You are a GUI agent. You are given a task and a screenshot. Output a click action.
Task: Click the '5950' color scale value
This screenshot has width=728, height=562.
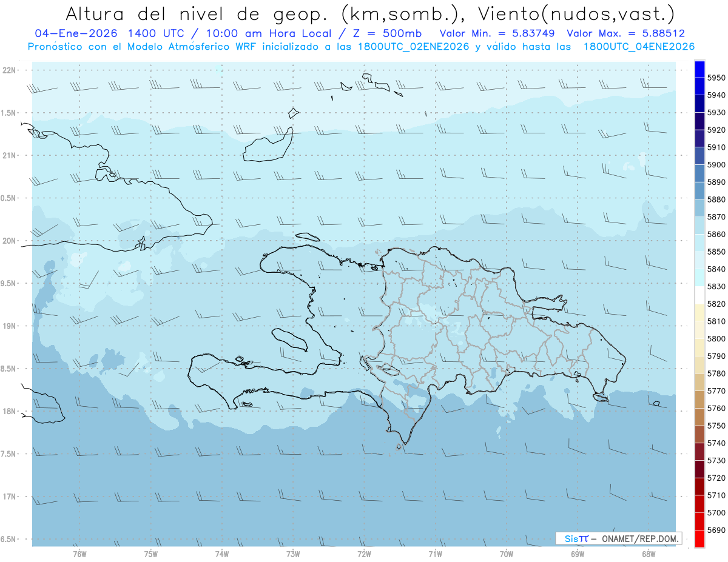click(x=716, y=78)
